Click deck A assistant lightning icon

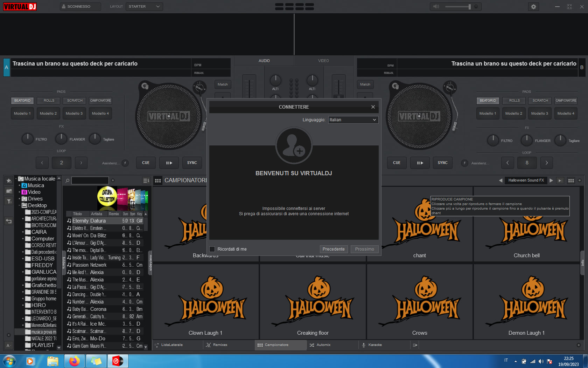pyautogui.click(x=125, y=163)
